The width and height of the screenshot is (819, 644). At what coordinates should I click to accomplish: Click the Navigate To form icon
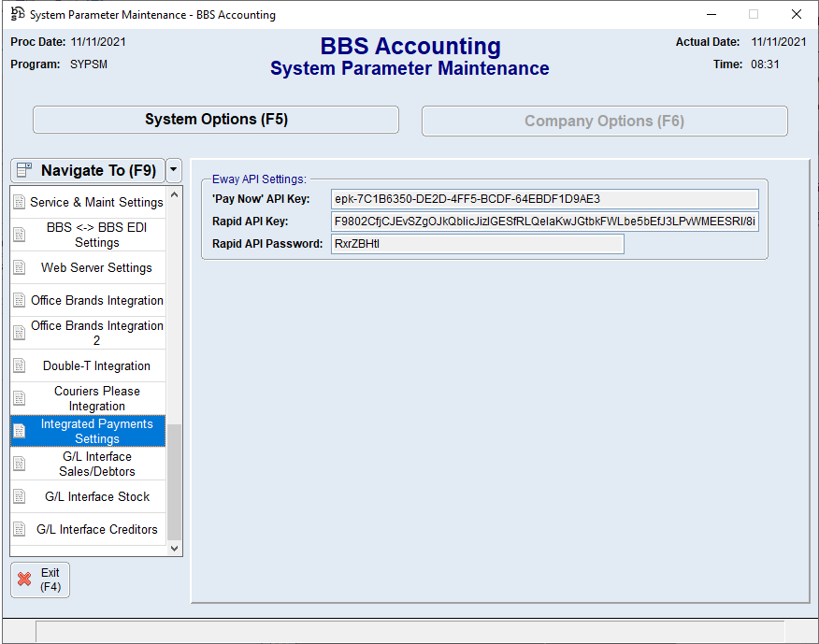coord(24,170)
